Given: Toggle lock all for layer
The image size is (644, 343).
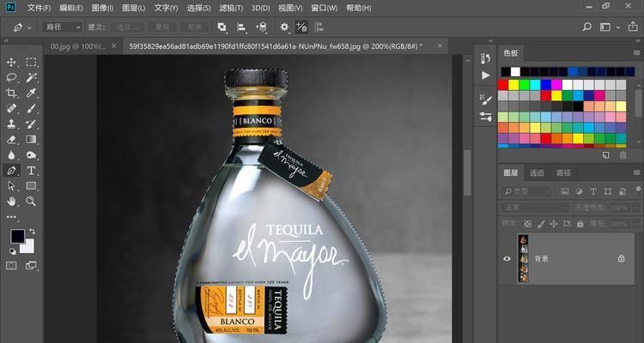Looking at the screenshot, I should tap(580, 224).
